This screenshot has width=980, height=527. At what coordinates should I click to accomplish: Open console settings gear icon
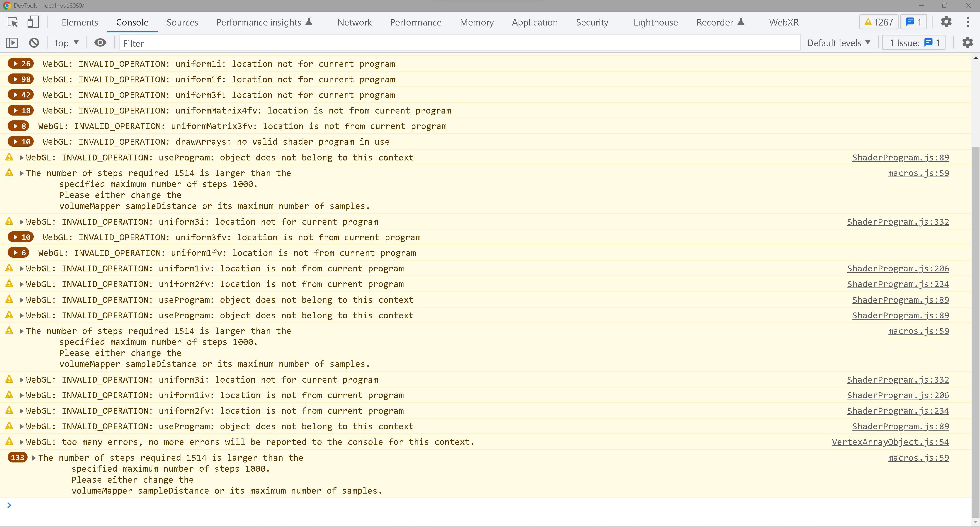[x=967, y=43]
